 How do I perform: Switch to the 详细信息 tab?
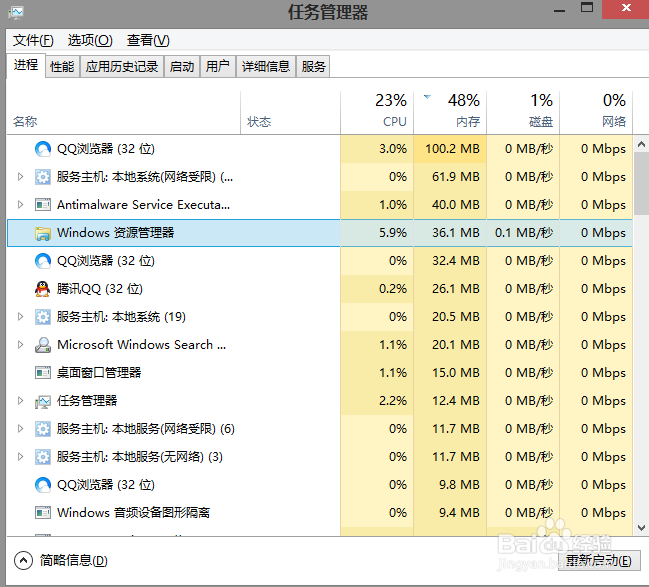coord(266,67)
